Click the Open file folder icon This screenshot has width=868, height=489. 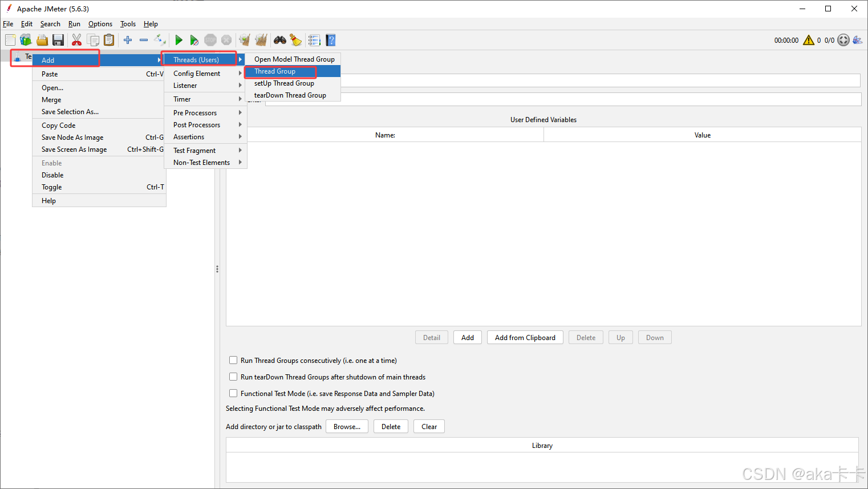[x=42, y=40]
